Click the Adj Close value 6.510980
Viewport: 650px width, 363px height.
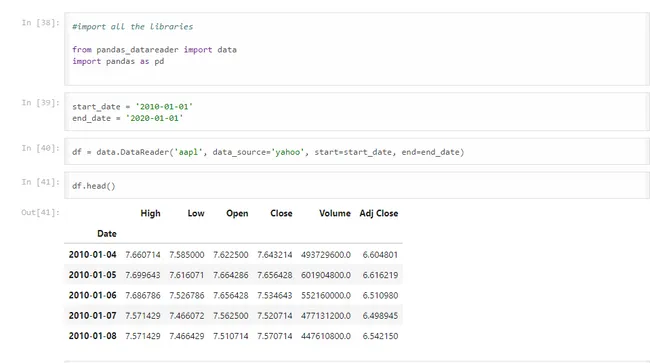pos(380,295)
